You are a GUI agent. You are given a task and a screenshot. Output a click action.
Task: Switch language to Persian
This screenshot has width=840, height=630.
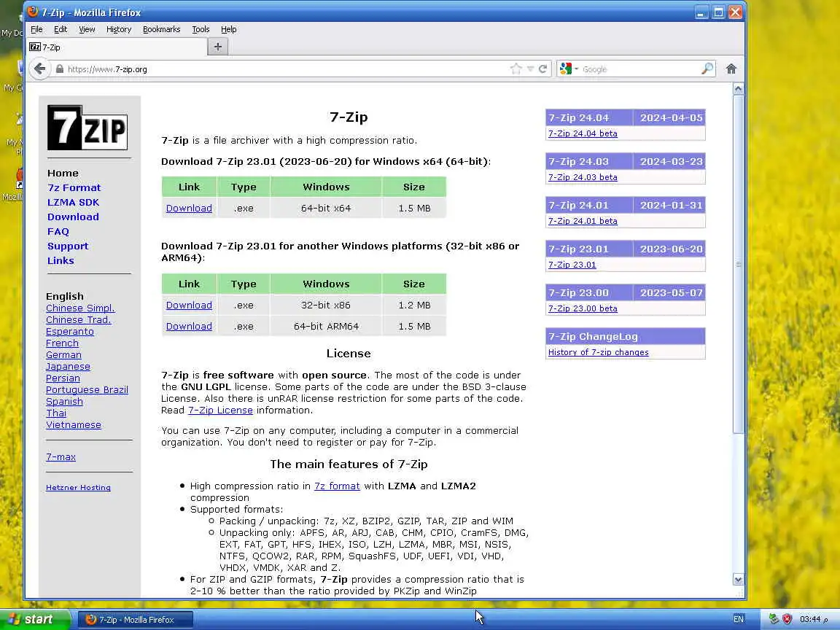click(x=63, y=378)
